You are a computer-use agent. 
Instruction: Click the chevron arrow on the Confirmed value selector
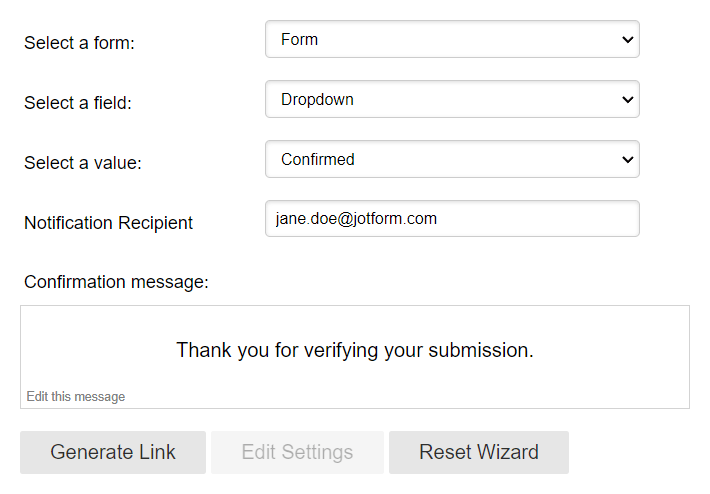pos(627,159)
